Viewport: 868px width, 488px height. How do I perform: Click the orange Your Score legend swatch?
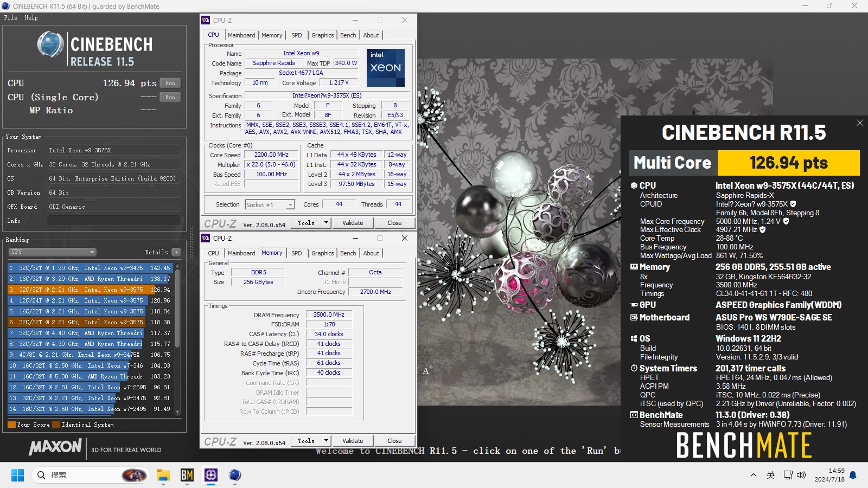(11, 425)
